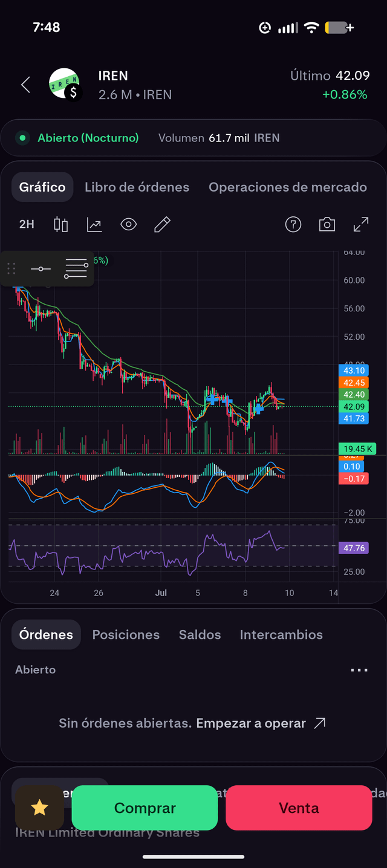Tap the 43.10 blue price label
Screen dimensions: 387x868
coord(354,371)
